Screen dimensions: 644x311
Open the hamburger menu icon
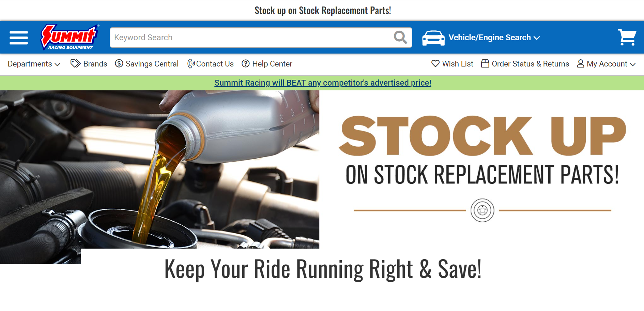[x=19, y=38]
